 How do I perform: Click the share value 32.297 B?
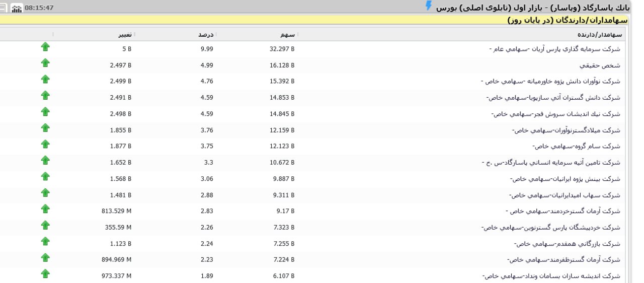[x=282, y=49]
